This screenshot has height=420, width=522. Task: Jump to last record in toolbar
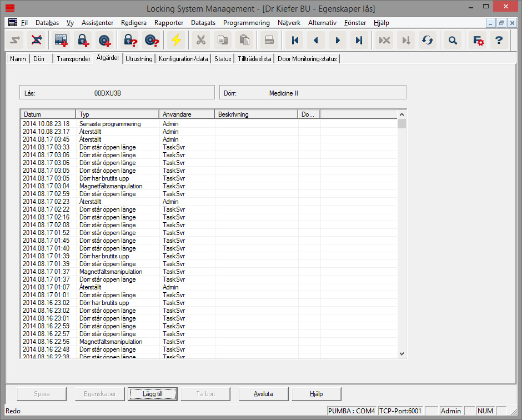click(x=359, y=40)
